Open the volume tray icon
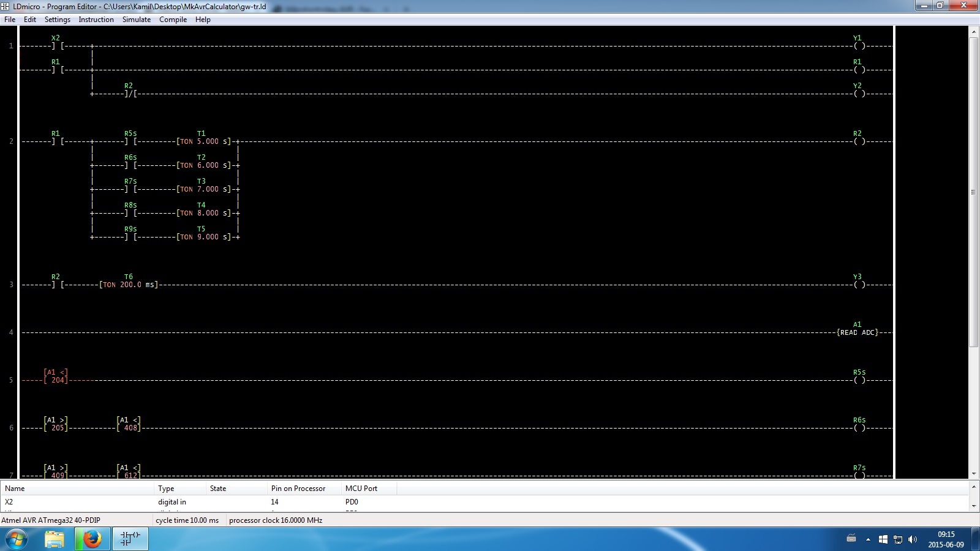Screen dimensions: 980x551 (x=913, y=539)
